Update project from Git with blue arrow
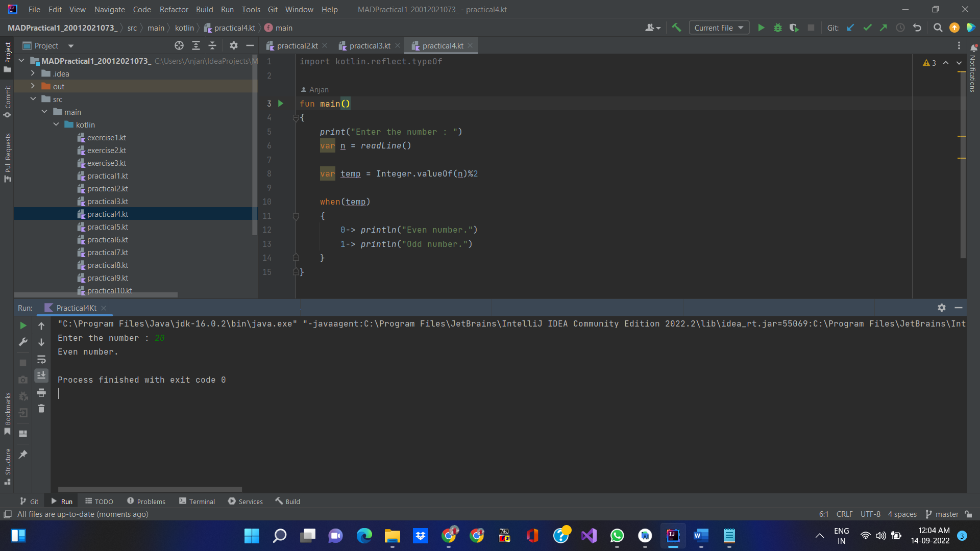This screenshot has width=980, height=551. 850,28
